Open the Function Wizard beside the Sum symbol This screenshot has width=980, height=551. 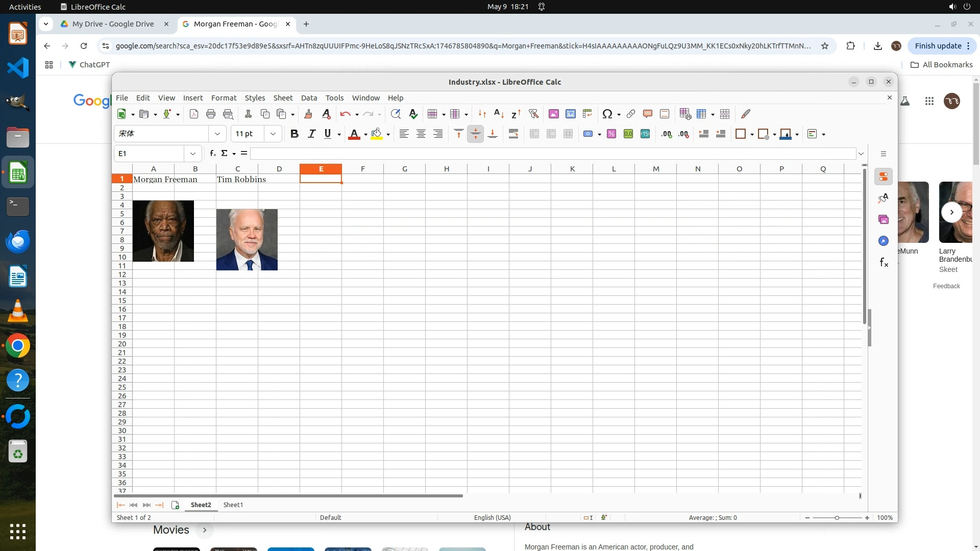click(x=212, y=154)
